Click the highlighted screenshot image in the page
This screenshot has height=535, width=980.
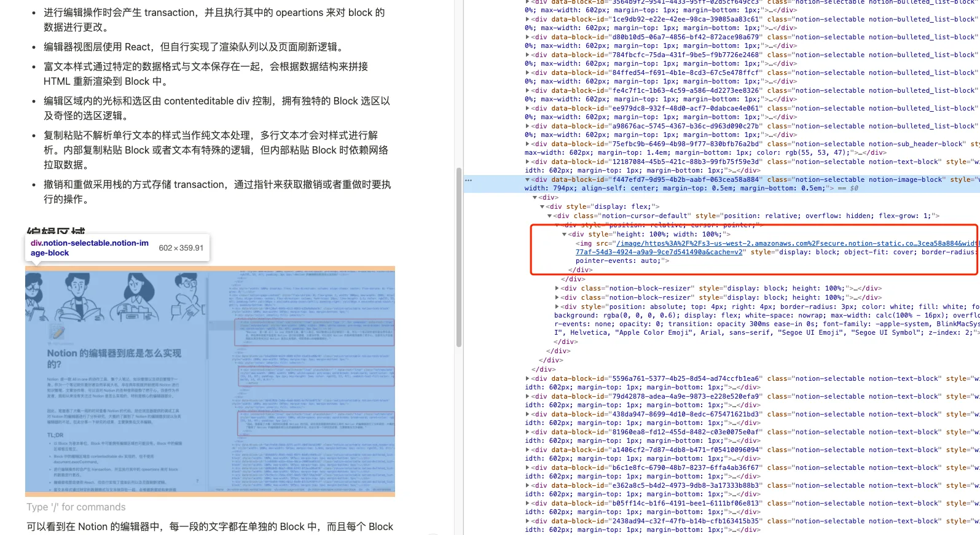(x=210, y=381)
